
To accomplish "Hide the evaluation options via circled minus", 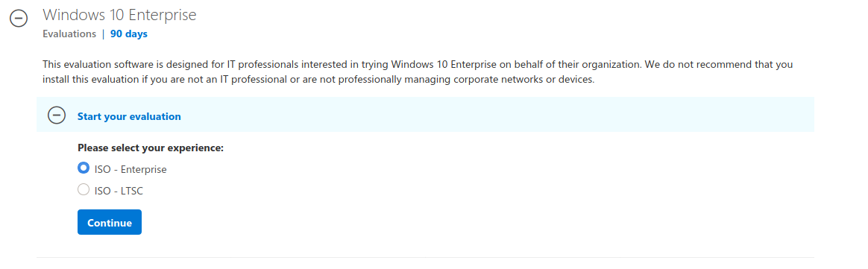I will (x=57, y=115).
